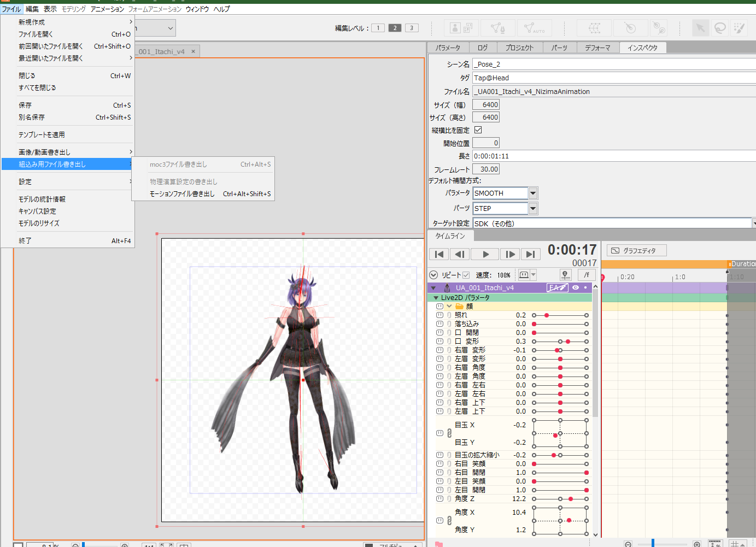Switch to the パラメータ tab
The image size is (756, 547).
[x=448, y=48]
